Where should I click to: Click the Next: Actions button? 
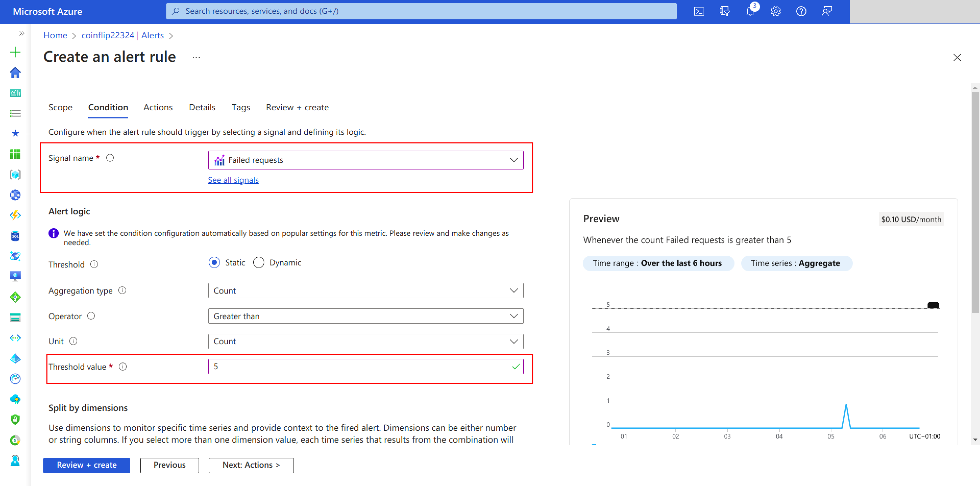(x=251, y=465)
